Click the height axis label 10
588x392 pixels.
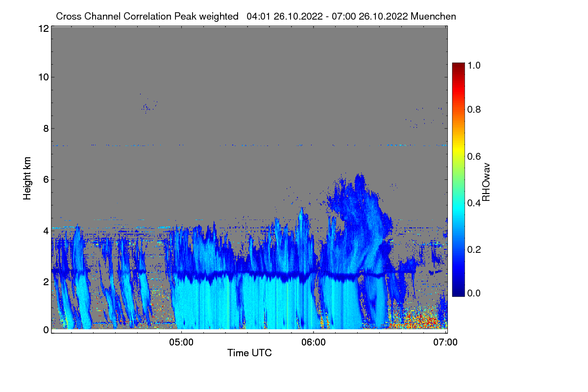[43, 77]
